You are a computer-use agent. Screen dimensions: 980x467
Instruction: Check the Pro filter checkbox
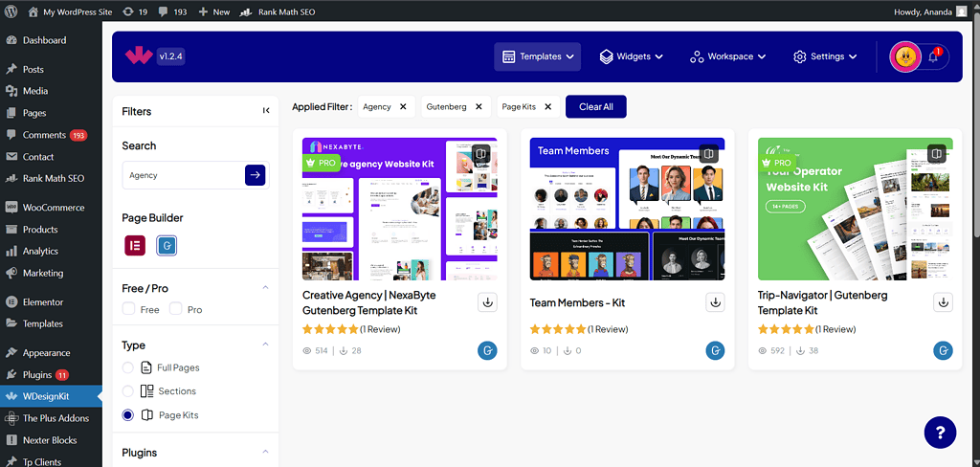tap(176, 309)
